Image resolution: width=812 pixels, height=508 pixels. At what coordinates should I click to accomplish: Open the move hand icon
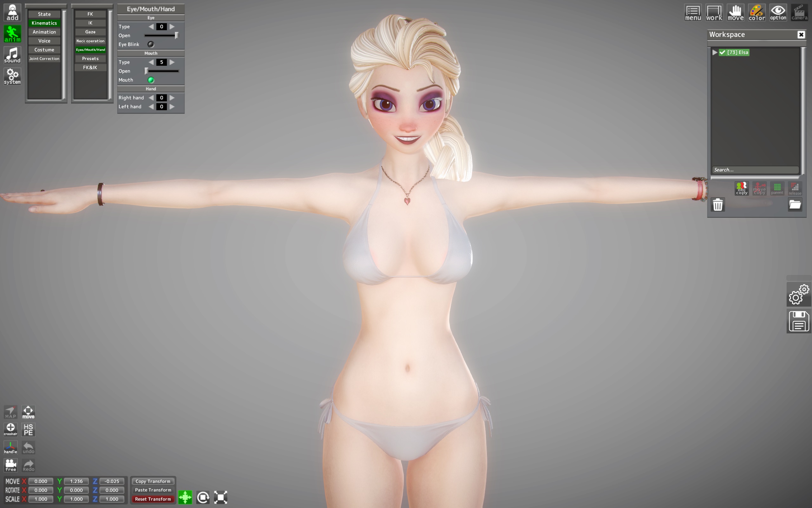tap(736, 13)
